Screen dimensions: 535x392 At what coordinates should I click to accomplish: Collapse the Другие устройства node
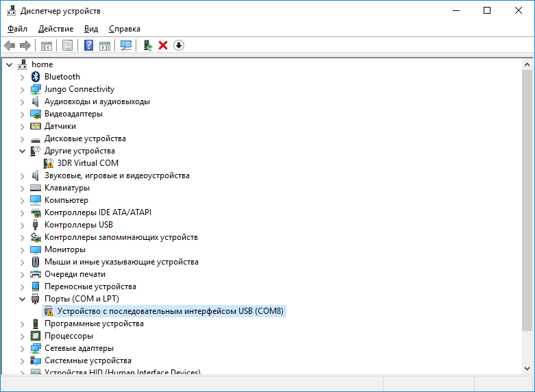tap(22, 151)
